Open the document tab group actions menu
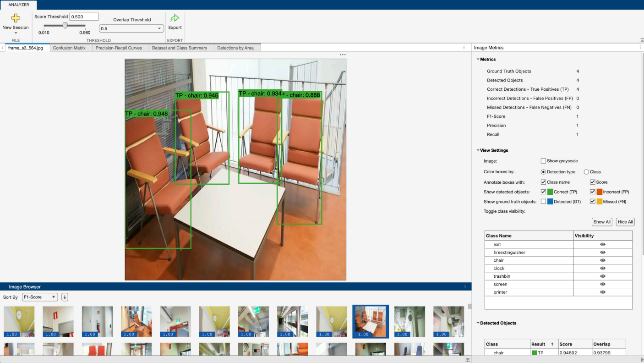 click(464, 47)
